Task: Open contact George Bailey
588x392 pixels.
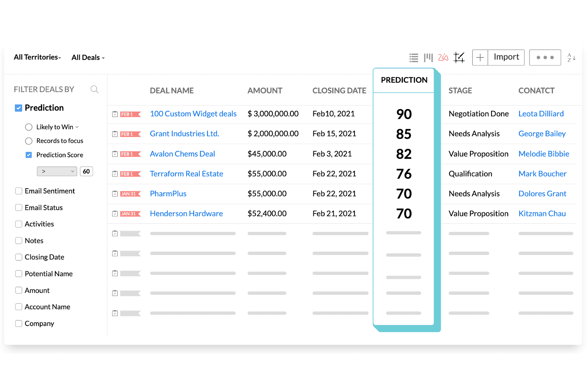Action: pyautogui.click(x=542, y=134)
